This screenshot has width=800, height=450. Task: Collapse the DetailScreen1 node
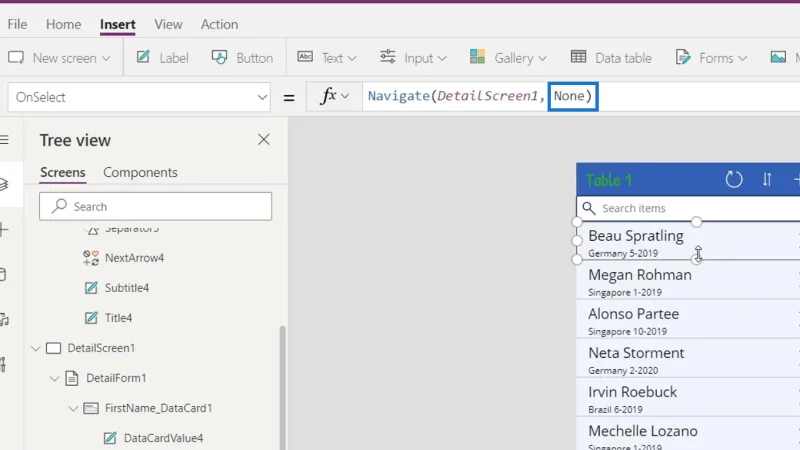tap(36, 348)
